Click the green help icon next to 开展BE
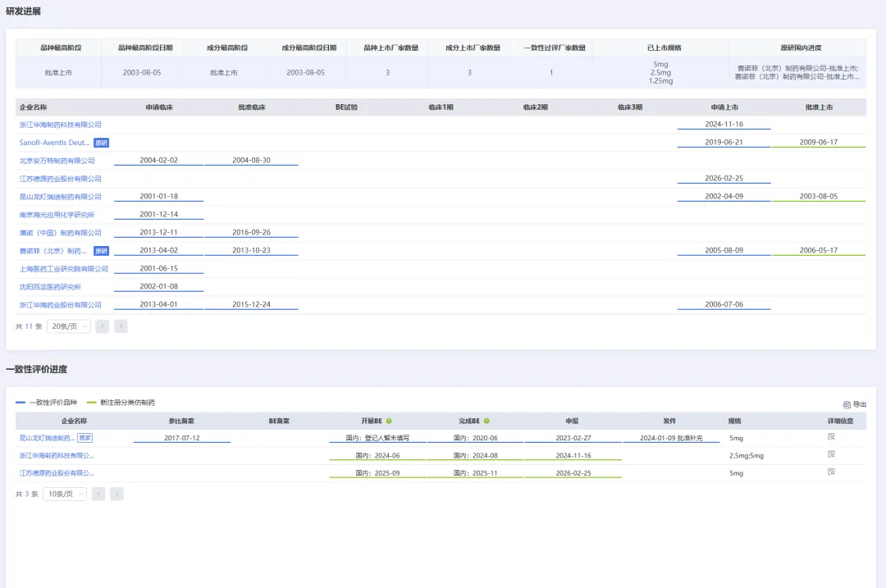 389,421
